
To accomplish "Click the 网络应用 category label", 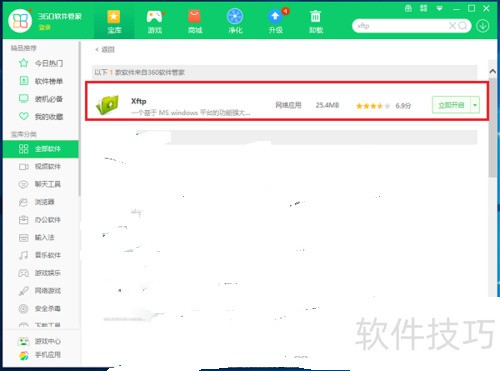I will coord(288,105).
